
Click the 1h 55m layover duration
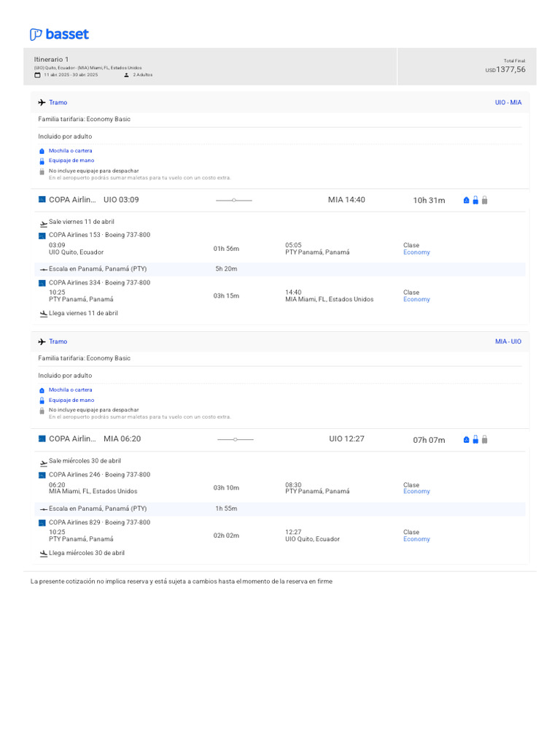click(x=226, y=508)
